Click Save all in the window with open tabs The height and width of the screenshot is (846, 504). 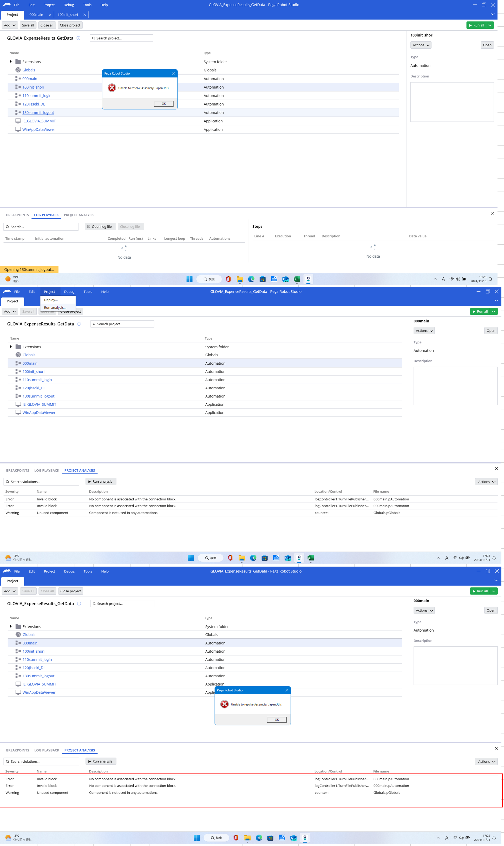28,25
